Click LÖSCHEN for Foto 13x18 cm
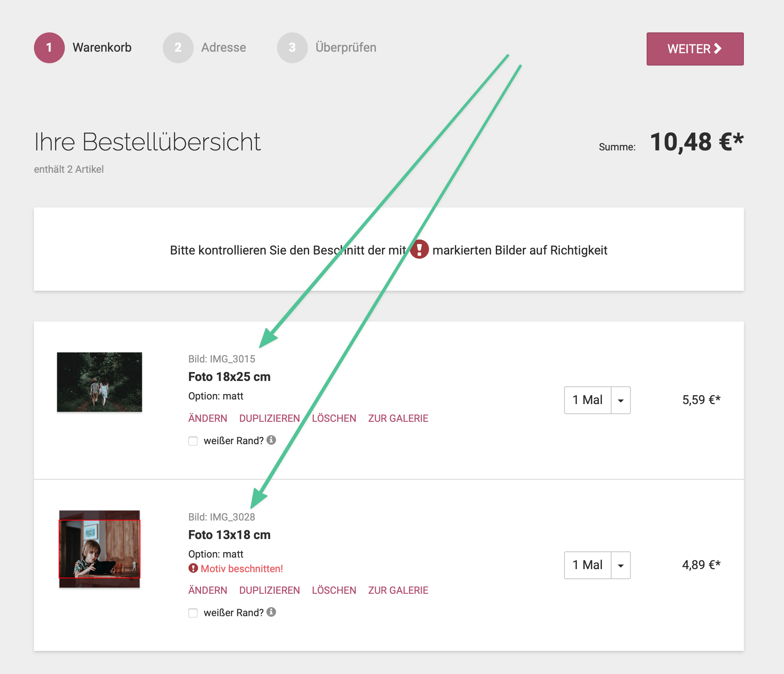The image size is (784, 674). pyautogui.click(x=334, y=590)
